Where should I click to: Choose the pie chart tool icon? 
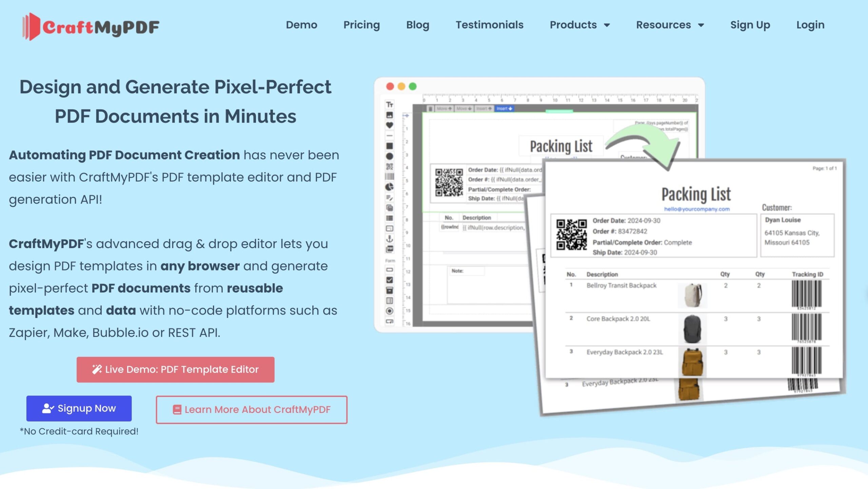point(390,187)
